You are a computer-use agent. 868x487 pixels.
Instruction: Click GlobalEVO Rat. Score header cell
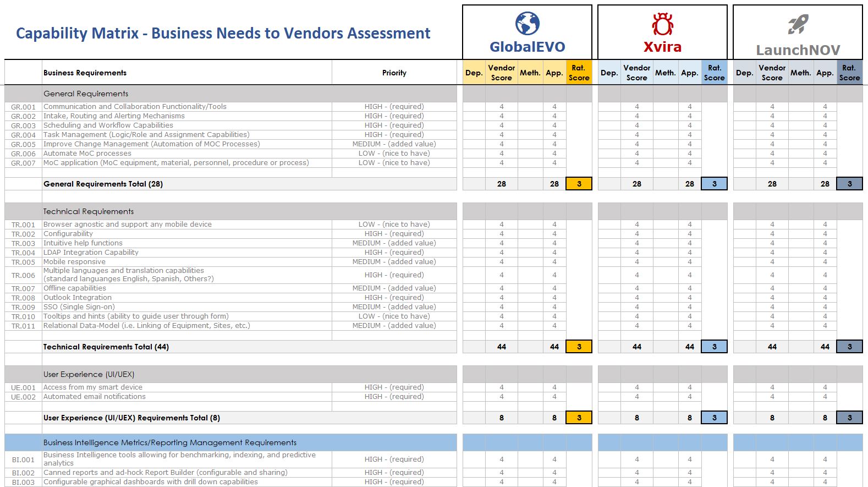[579, 73]
